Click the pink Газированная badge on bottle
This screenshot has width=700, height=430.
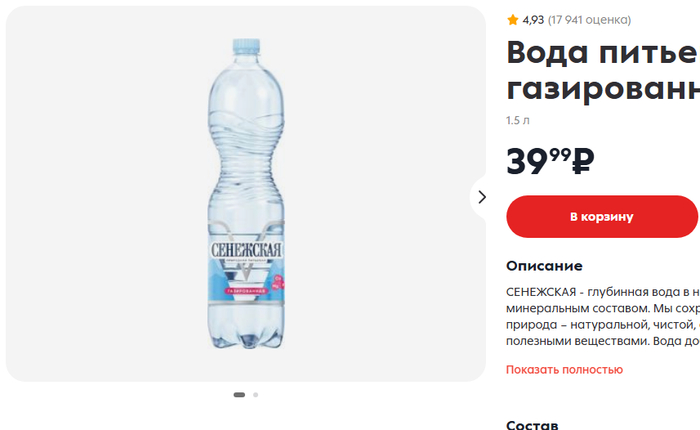click(246, 291)
